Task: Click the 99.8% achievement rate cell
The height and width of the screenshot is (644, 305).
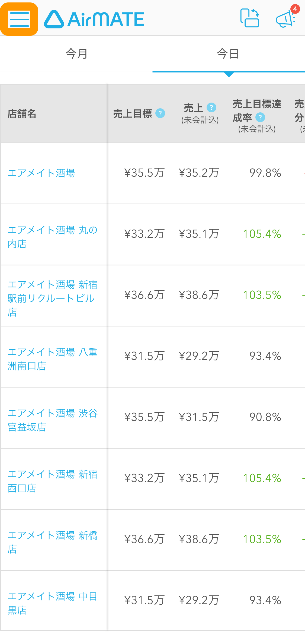Action: (265, 173)
